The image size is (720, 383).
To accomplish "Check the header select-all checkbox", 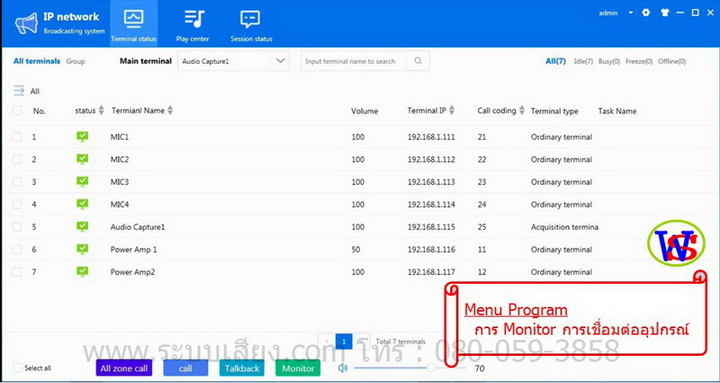I will point(17,110).
